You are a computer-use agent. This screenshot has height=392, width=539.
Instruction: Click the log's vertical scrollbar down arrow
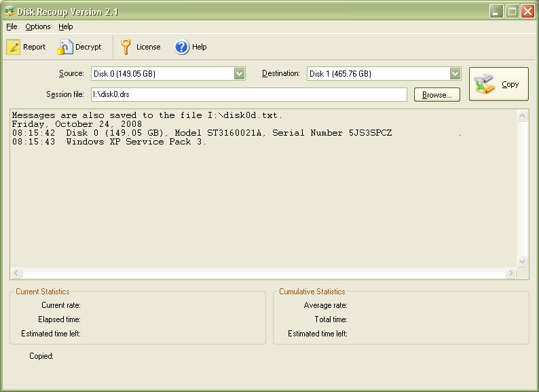click(x=523, y=261)
